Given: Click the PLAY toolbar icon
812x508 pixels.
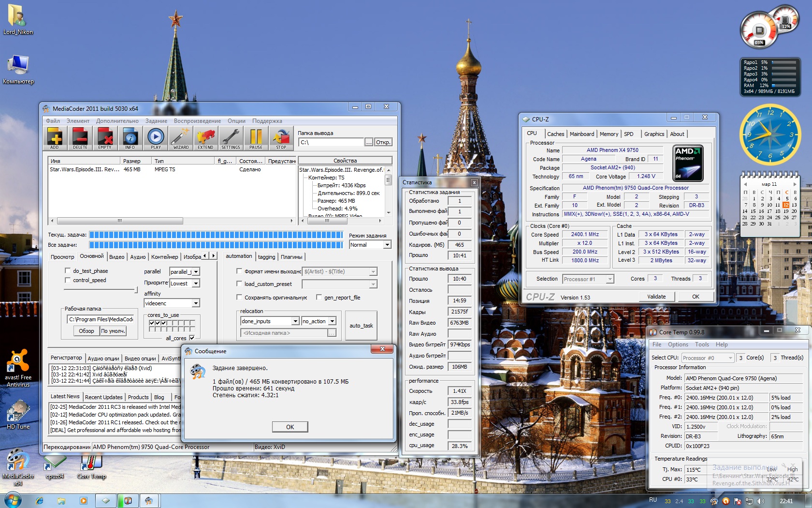Looking at the screenshot, I should [x=156, y=138].
